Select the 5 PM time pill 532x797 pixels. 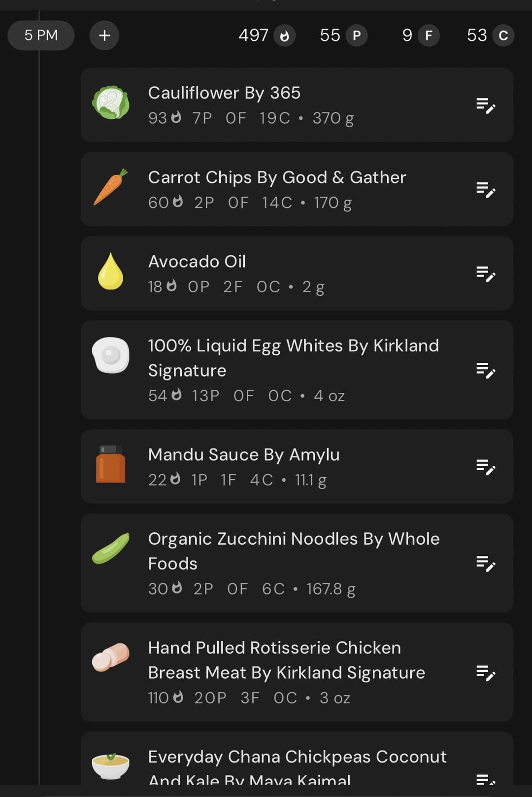point(41,35)
